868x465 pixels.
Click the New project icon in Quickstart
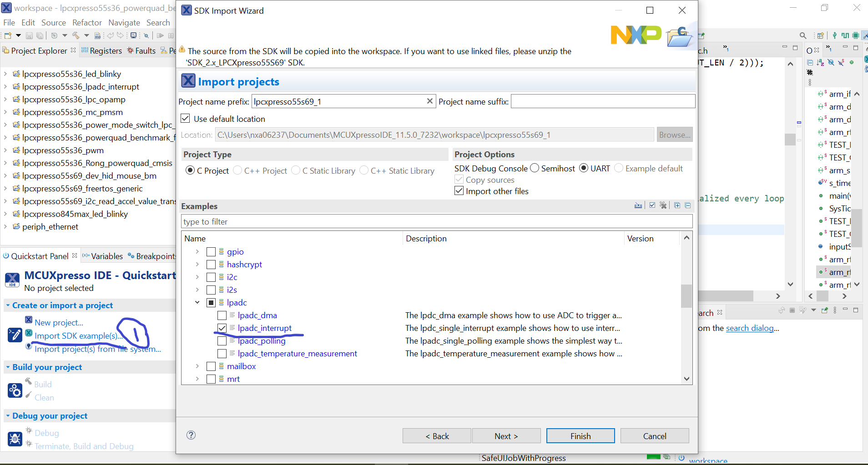pos(29,320)
